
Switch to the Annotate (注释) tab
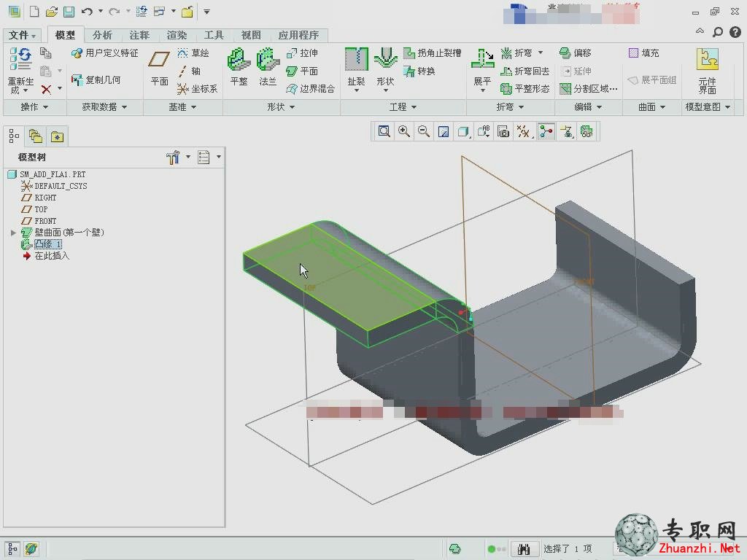click(139, 35)
